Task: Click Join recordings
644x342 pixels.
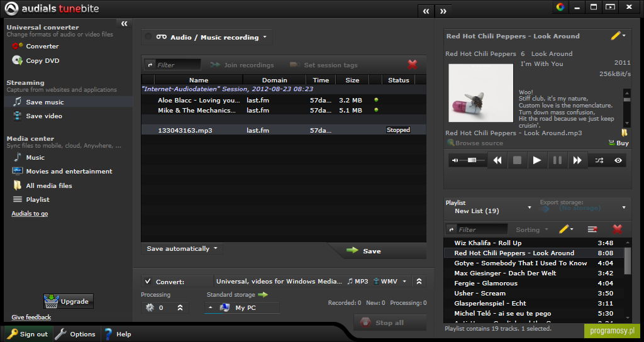Action: point(242,65)
